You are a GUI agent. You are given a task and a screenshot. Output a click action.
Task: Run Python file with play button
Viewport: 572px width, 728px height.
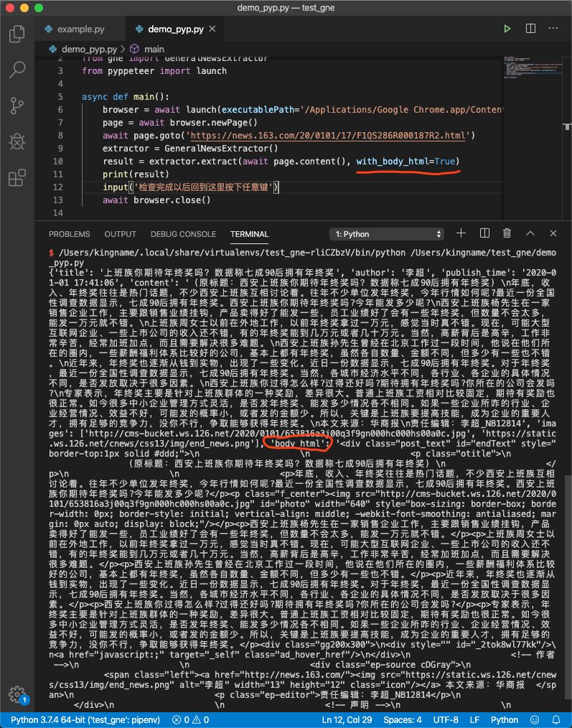[507, 29]
